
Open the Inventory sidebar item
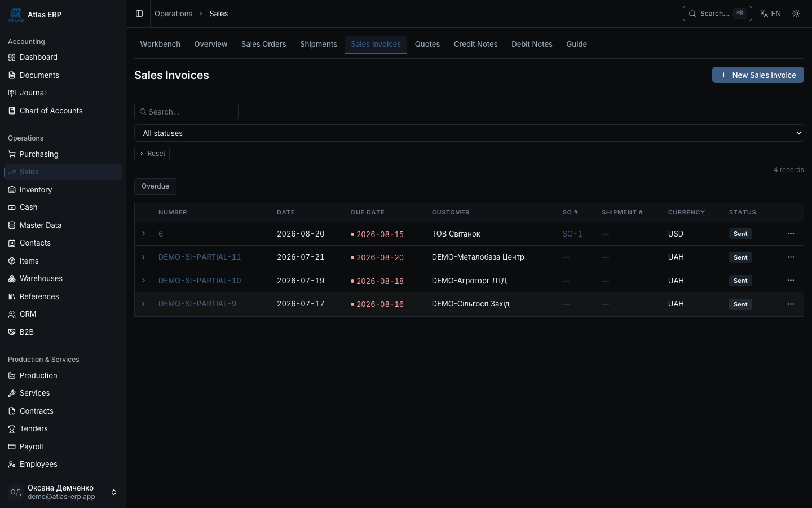pos(63,190)
